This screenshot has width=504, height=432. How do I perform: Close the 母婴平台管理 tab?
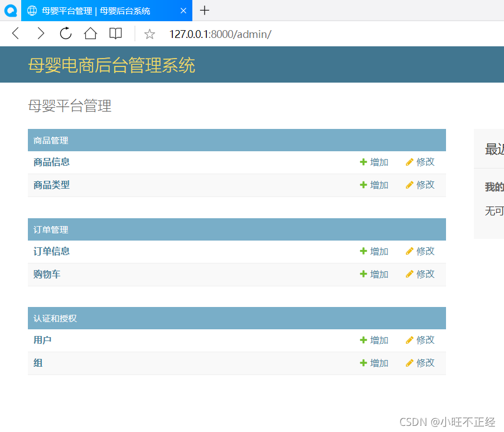coord(183,11)
